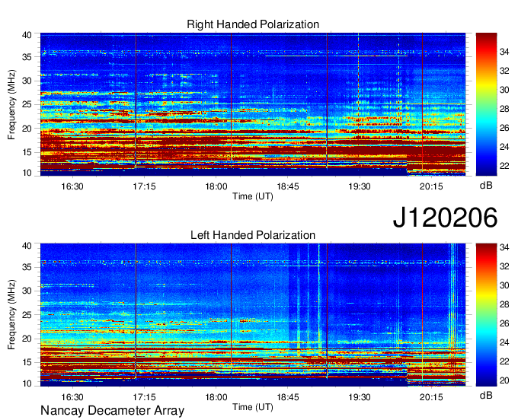Click the top plot's color scale bar

(486, 104)
